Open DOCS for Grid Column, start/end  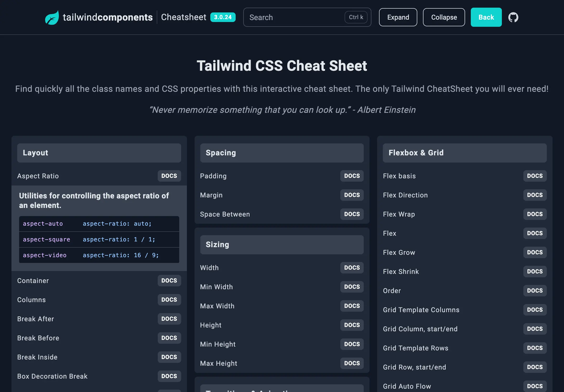[x=535, y=329]
